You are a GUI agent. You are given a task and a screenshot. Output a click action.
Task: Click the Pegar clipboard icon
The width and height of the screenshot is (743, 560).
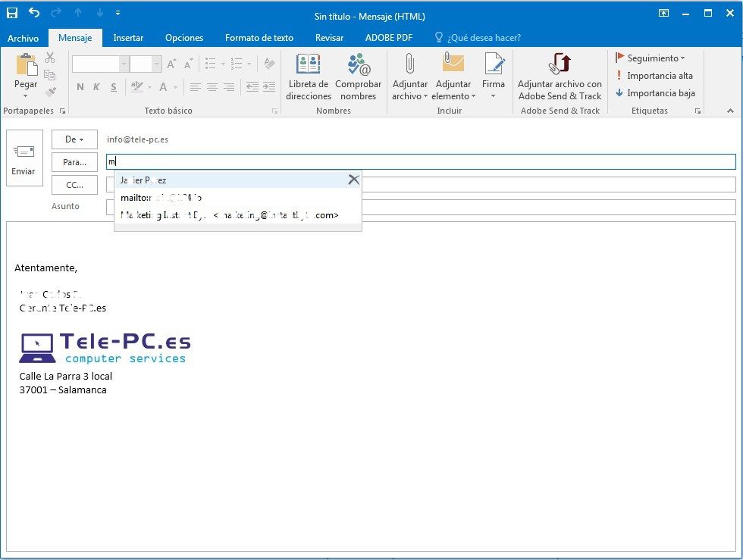26,65
